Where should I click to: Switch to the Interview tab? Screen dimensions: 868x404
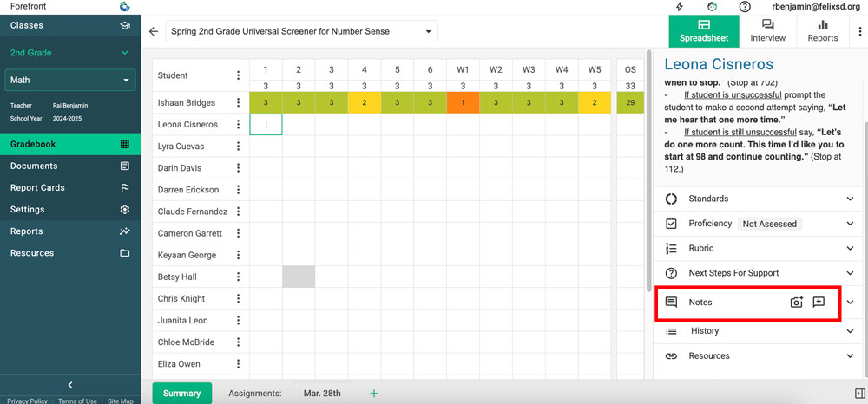click(x=767, y=30)
